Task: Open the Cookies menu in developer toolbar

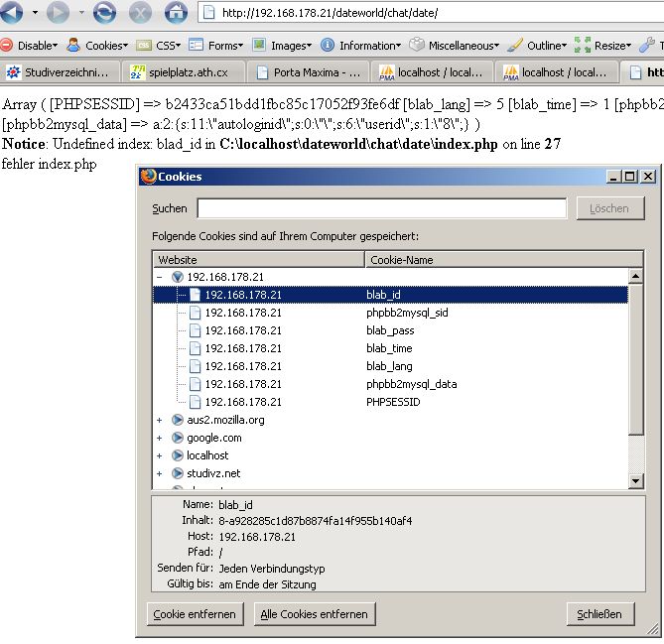Action: point(97,46)
